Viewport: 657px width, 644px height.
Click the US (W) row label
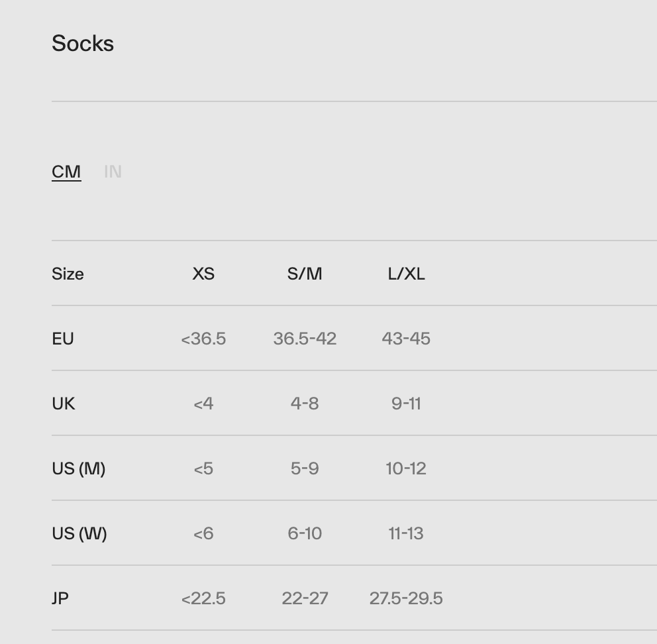[77, 533]
